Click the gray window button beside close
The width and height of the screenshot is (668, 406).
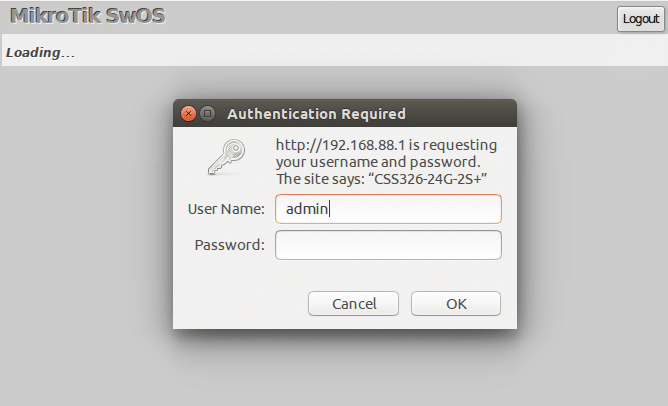coord(207,114)
